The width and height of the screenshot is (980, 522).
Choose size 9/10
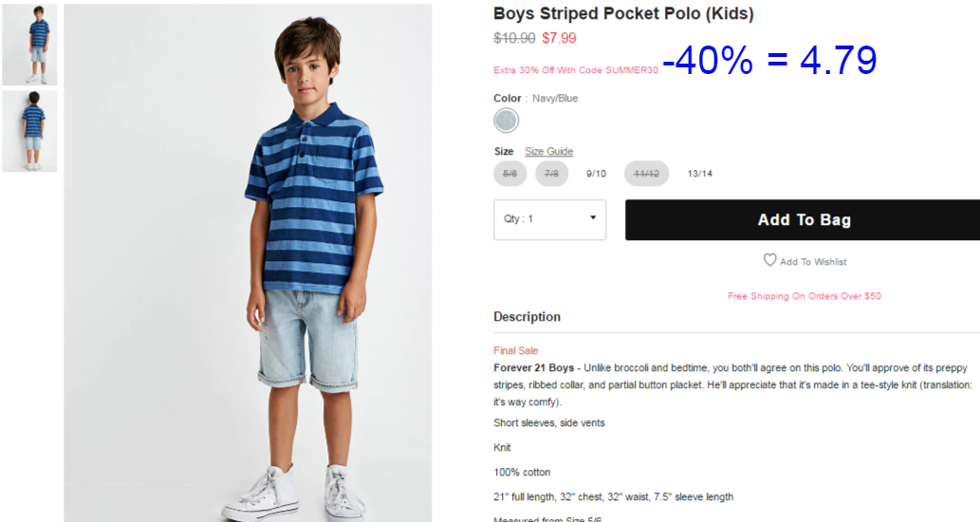(x=596, y=174)
